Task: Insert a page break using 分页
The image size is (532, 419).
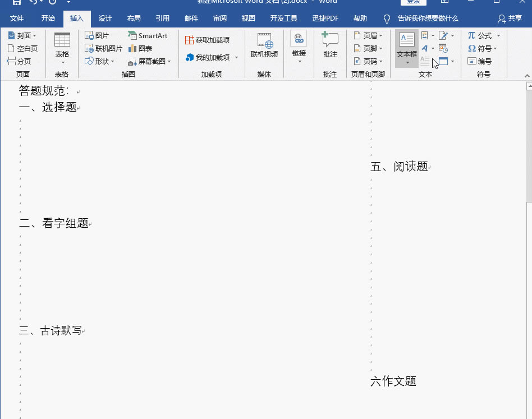Action: pos(19,62)
